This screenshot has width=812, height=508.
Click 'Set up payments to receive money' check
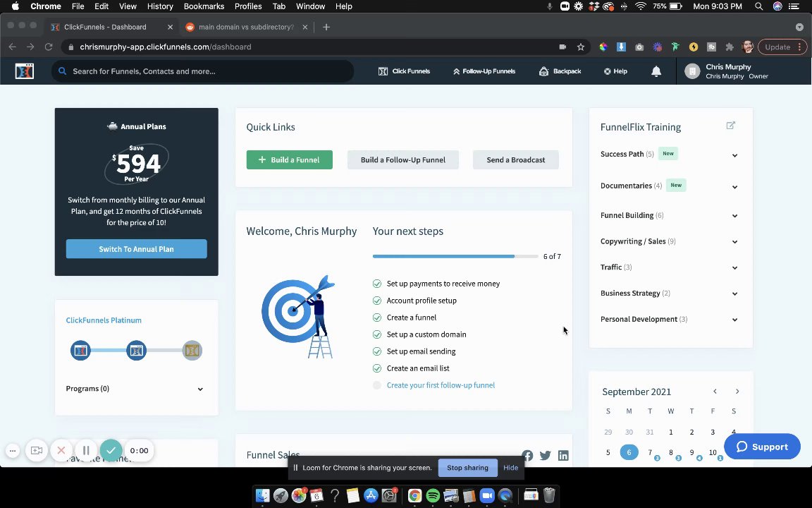tap(377, 284)
